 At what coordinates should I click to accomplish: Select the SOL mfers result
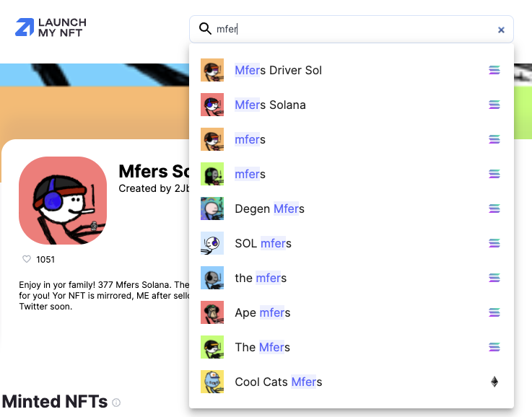pos(351,243)
